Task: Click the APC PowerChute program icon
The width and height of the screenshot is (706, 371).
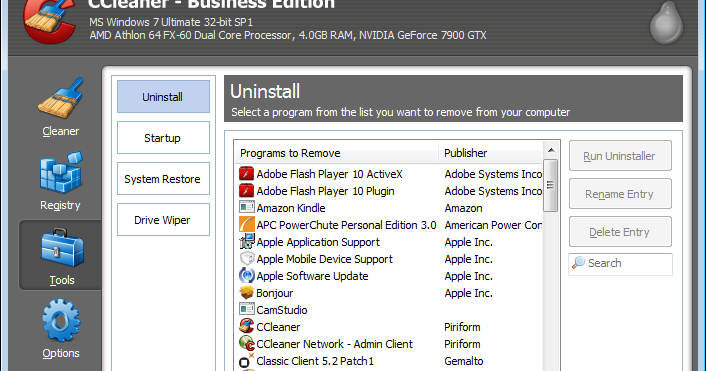Action: [x=246, y=224]
